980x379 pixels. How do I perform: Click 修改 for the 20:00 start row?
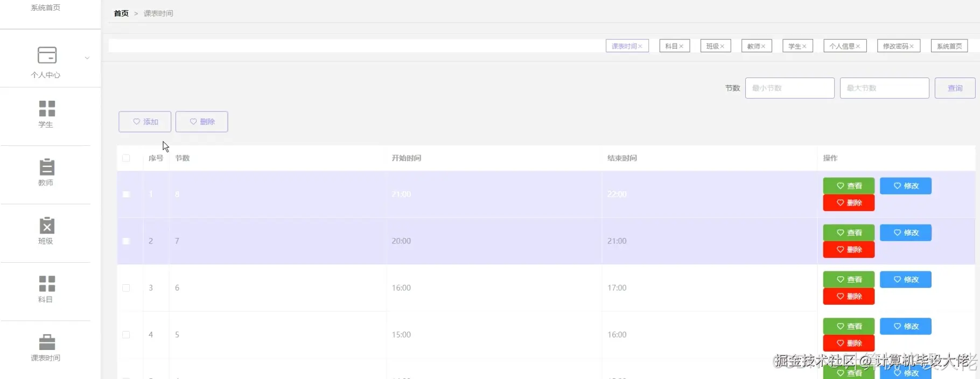tap(906, 233)
